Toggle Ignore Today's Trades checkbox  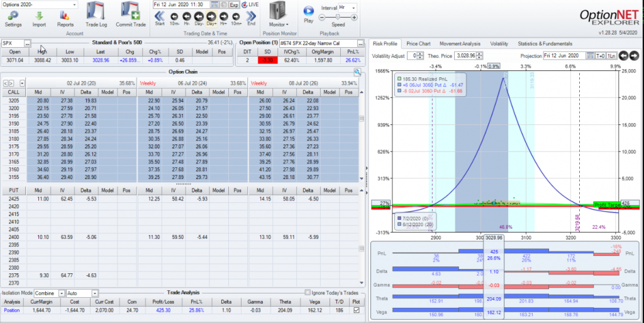pyautogui.click(x=308, y=293)
